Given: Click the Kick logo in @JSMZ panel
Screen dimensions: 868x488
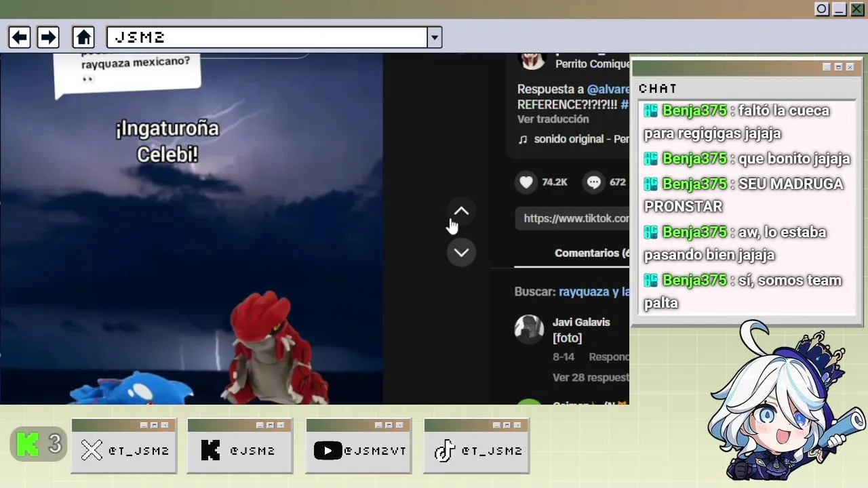Looking at the screenshot, I should tap(211, 450).
